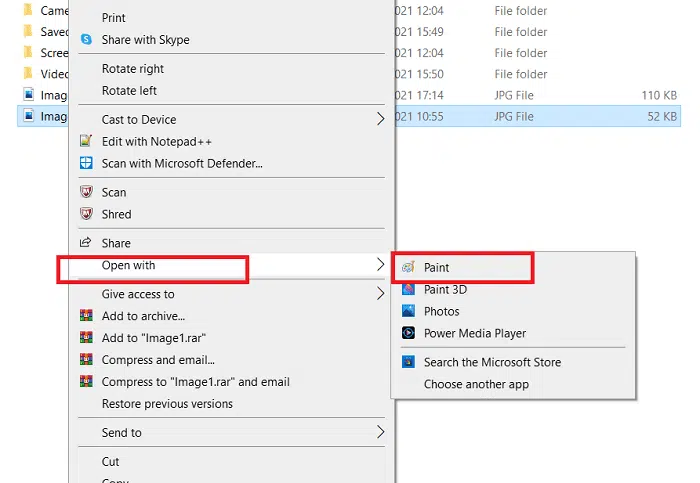Click the Microsoft Store bag icon

408,362
